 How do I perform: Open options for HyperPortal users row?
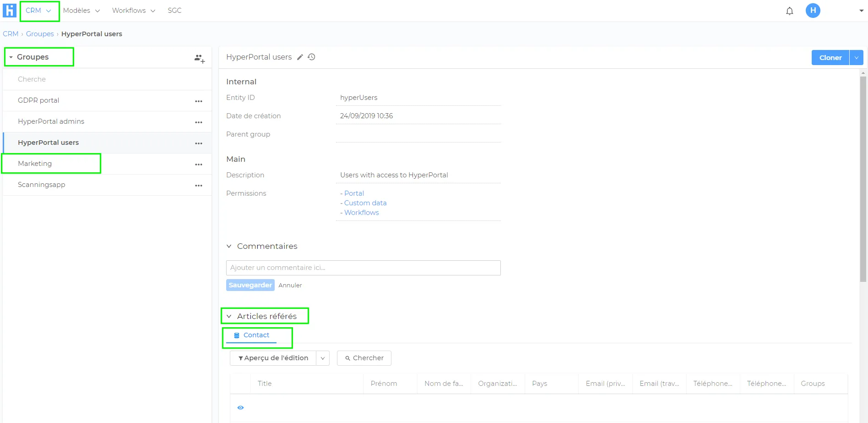(x=199, y=143)
